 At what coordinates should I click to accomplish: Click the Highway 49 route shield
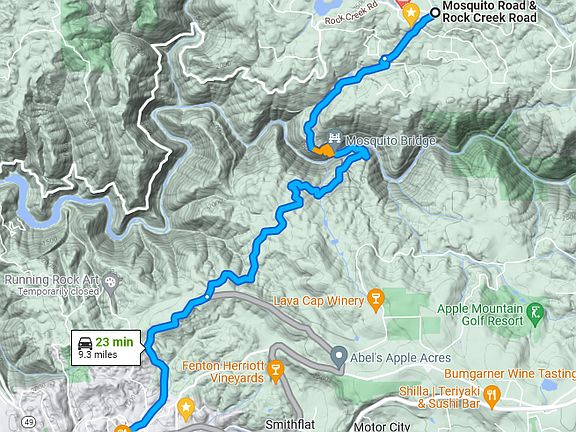click(28, 421)
